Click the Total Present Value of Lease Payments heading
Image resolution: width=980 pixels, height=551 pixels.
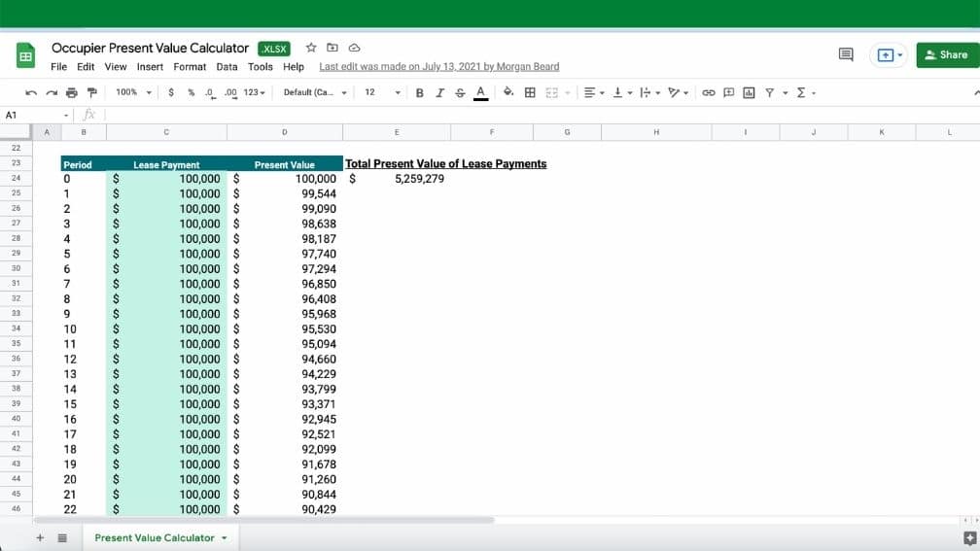point(445,163)
